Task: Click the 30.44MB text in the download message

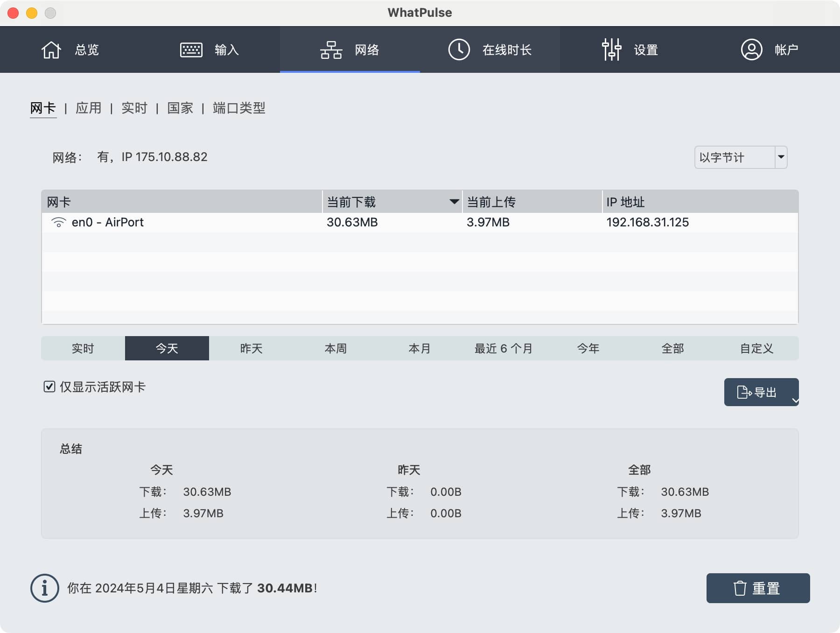Action: pos(285,588)
